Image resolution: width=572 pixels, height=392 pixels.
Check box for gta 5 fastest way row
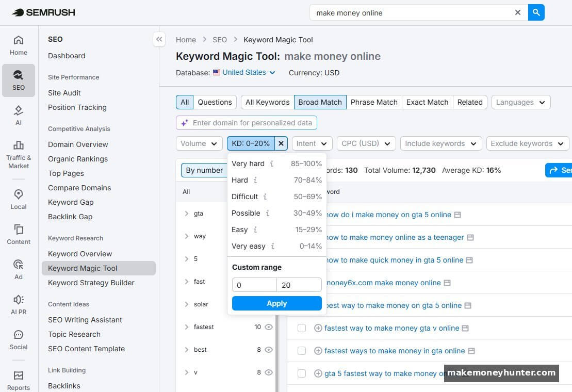tap(302, 373)
